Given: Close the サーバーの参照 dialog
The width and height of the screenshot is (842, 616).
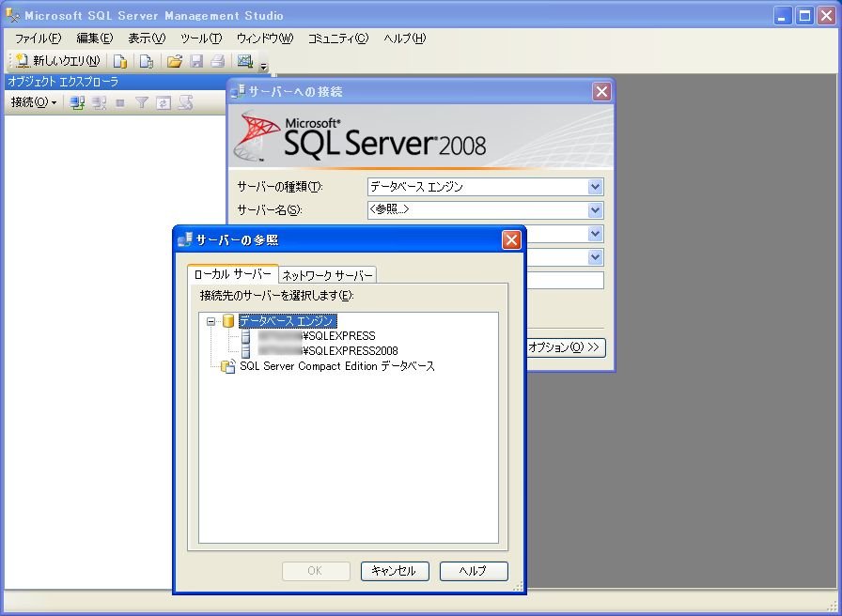Looking at the screenshot, I should pos(511,239).
